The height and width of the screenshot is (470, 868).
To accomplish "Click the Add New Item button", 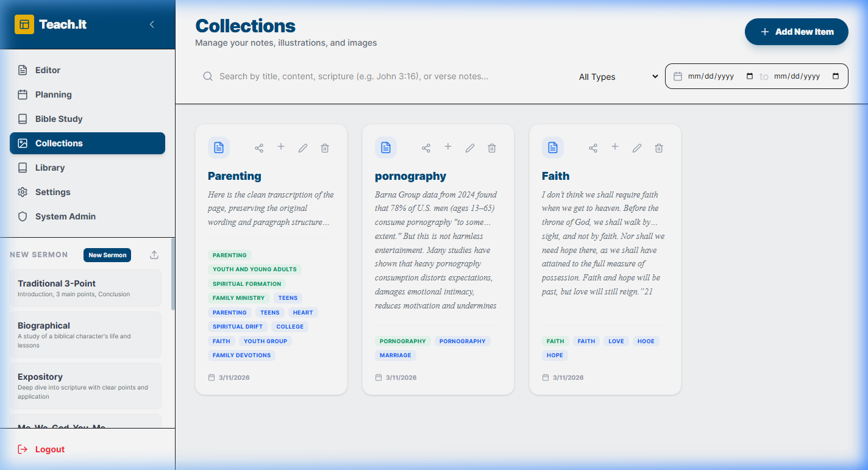I will point(796,32).
